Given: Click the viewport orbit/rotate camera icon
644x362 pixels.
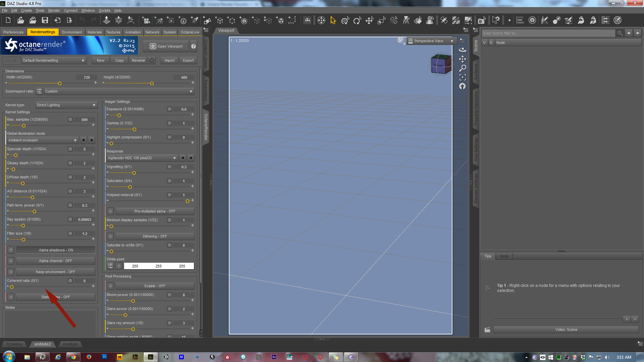Looking at the screenshot, I should (463, 50).
